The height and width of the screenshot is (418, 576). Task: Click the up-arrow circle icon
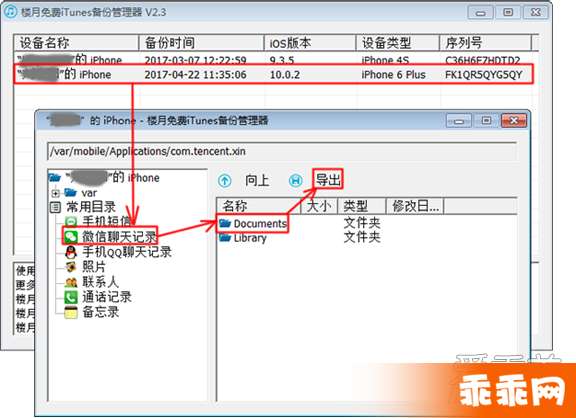[x=225, y=180]
